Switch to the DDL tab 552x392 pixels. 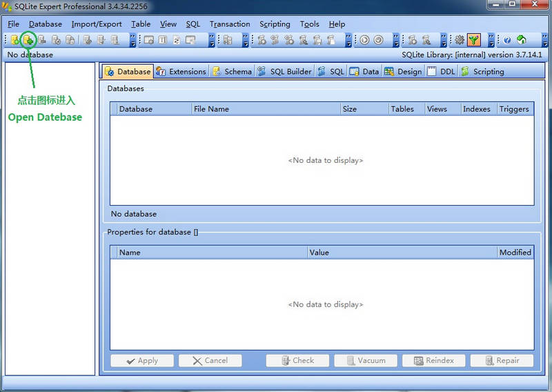click(x=441, y=71)
